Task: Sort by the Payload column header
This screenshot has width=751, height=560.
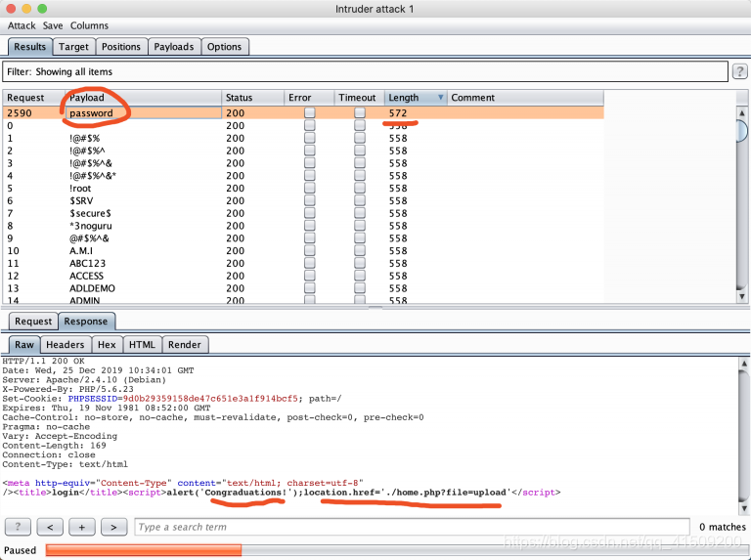Action: pos(143,98)
